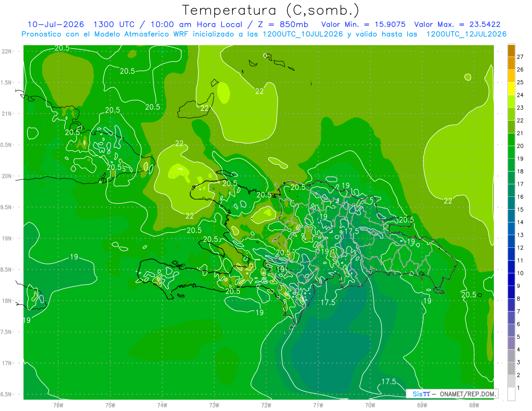
Task: Click the number 10 in the color legend
Action: pos(520,273)
